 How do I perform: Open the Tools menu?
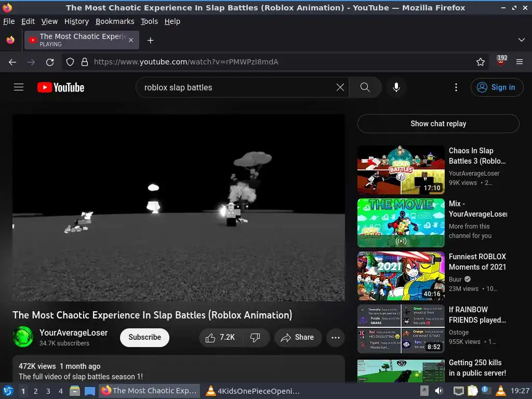pos(149,21)
